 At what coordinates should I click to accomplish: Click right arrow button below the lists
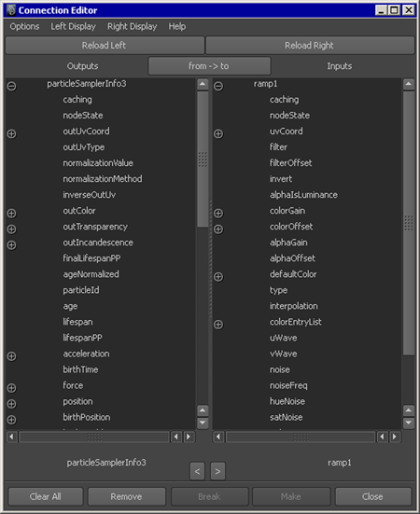217,471
